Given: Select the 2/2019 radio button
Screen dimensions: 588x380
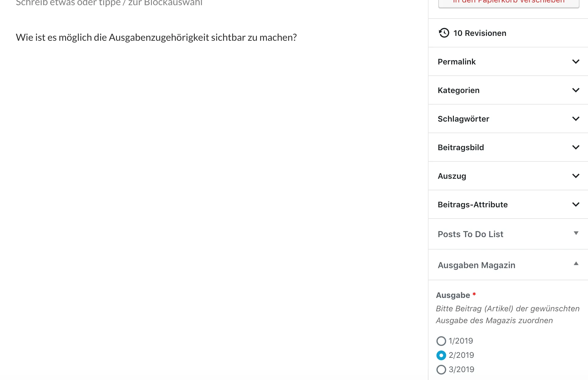Looking at the screenshot, I should tap(441, 355).
